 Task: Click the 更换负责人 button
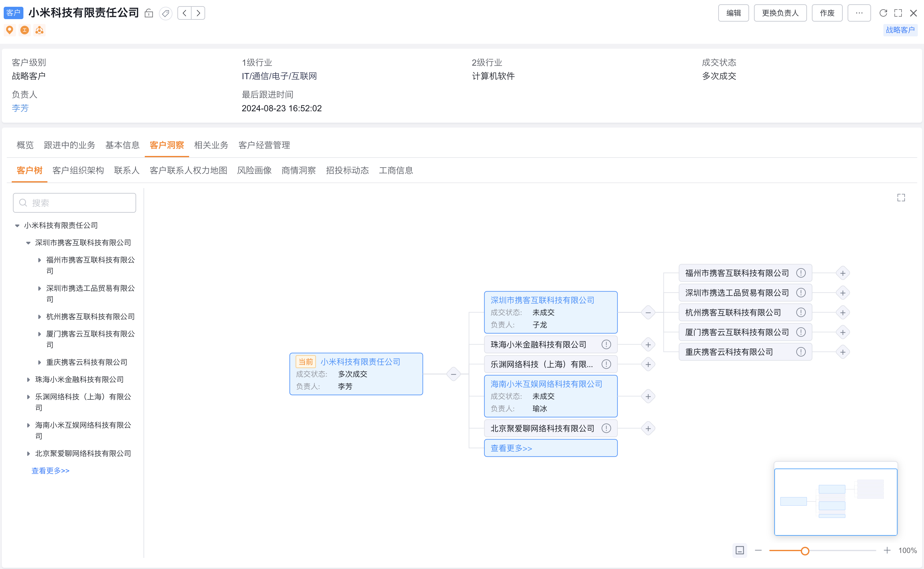coord(780,13)
